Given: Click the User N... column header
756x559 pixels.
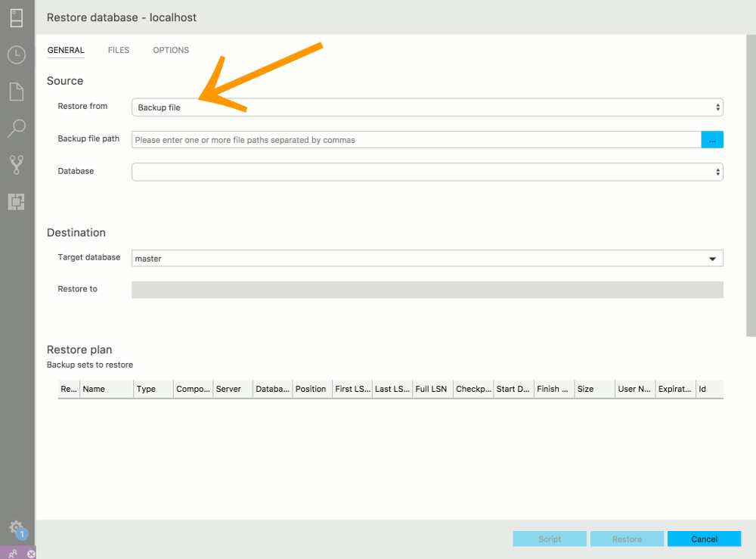Looking at the screenshot, I should 636,389.
